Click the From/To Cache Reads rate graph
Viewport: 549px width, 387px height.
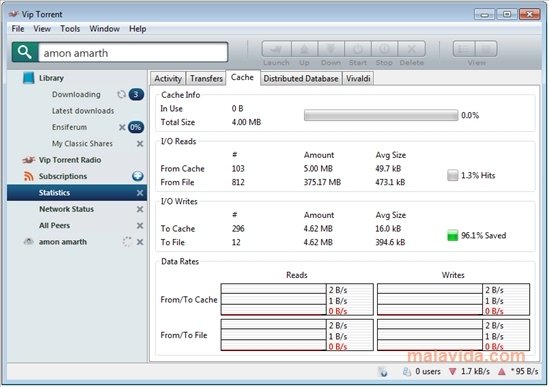tap(297, 299)
